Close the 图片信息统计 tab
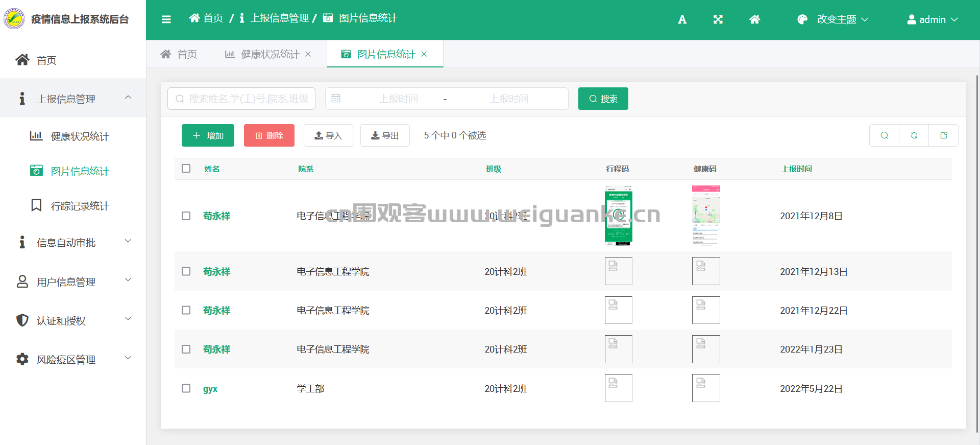 coord(424,54)
